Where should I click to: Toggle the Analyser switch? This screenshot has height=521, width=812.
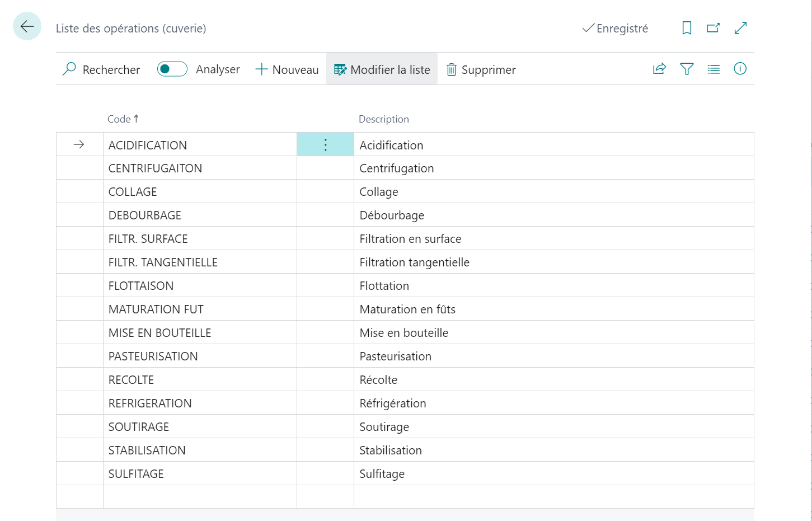(172, 69)
